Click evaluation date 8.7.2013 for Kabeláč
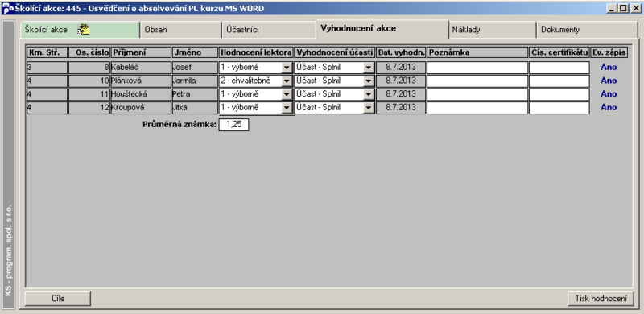The image size is (644, 314). (x=401, y=68)
